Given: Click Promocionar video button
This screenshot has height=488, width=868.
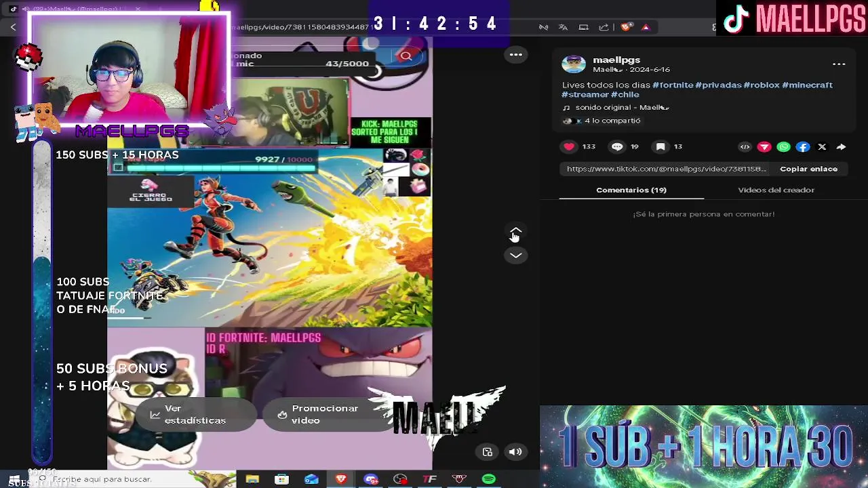Looking at the screenshot, I should [327, 414].
